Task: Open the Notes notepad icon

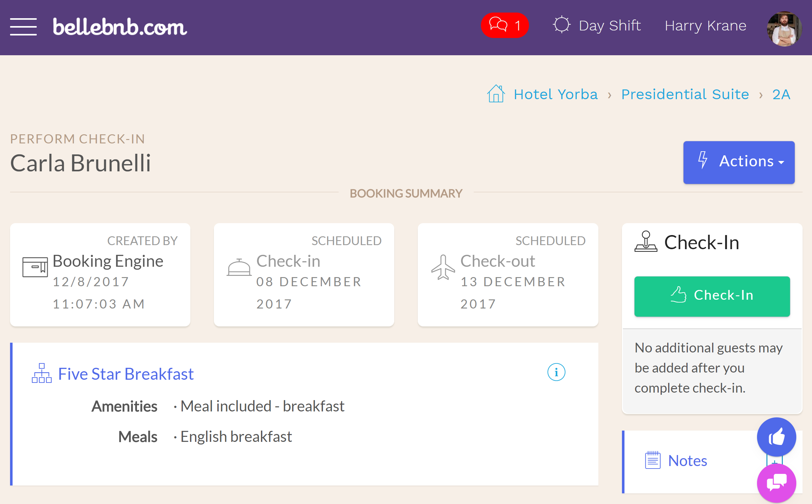Action: (x=651, y=461)
